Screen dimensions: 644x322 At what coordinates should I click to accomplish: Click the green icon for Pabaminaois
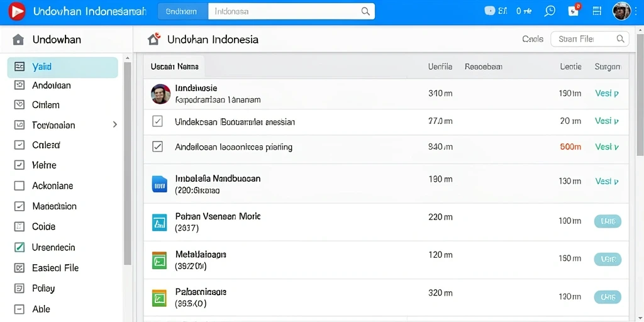point(159,298)
